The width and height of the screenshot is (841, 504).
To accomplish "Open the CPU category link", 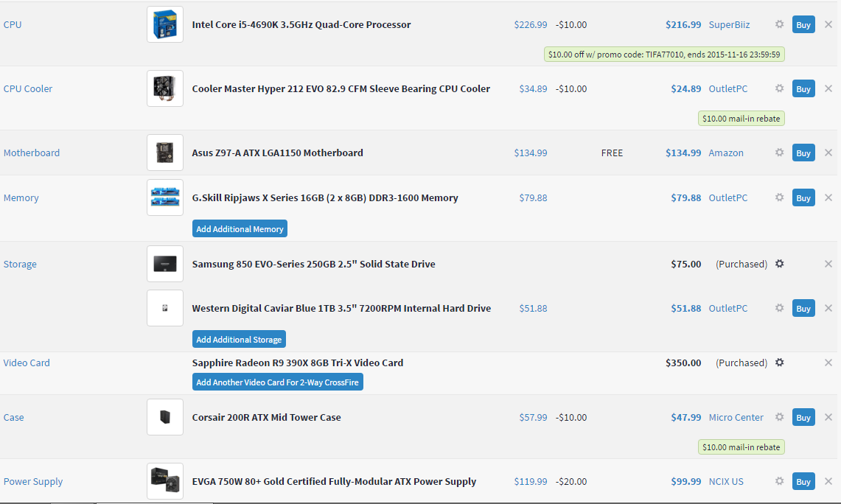I will pyautogui.click(x=13, y=24).
